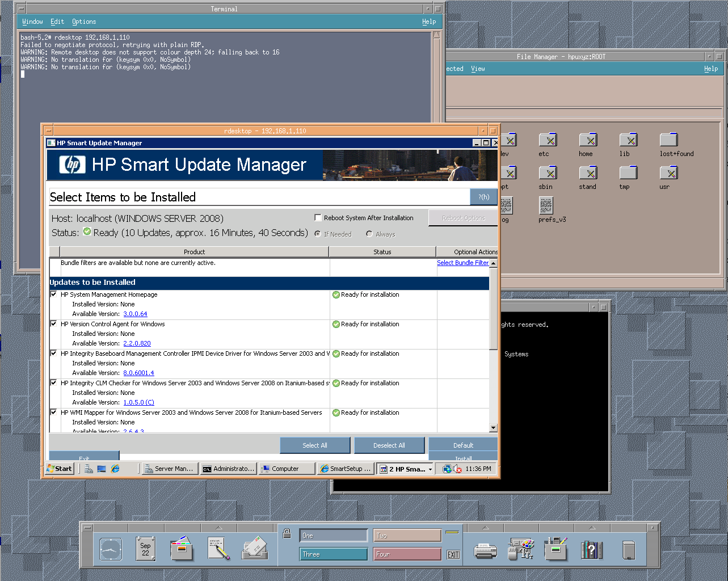Expand the subpanel above the printer icon
This screenshot has height=581, width=728.
point(486,528)
